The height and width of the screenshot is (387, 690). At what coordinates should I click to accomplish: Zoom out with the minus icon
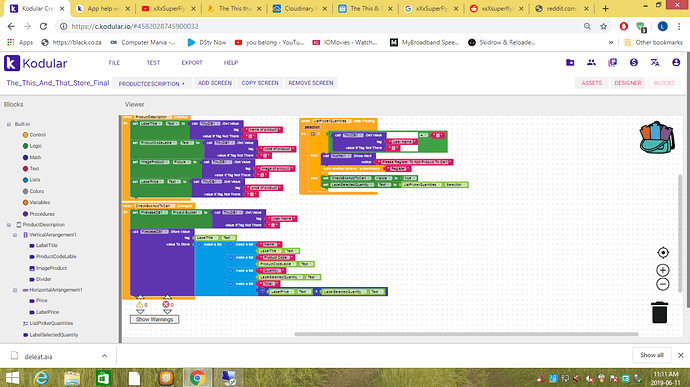pyautogui.click(x=663, y=284)
